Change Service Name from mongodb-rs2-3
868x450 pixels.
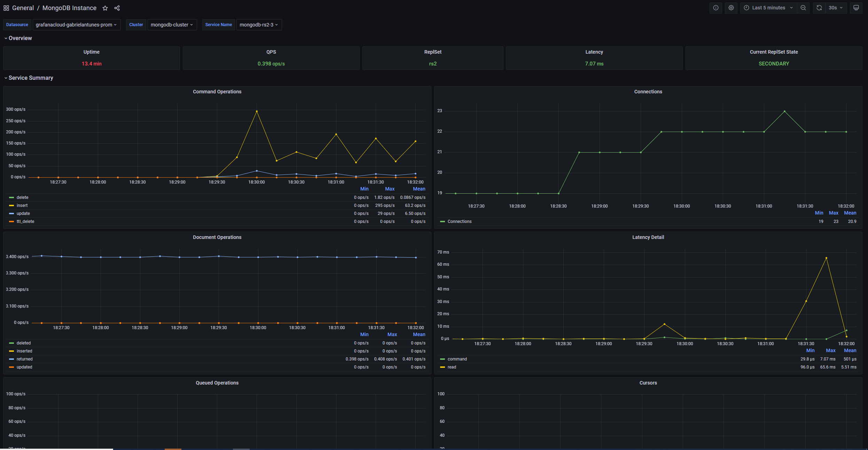tap(259, 25)
